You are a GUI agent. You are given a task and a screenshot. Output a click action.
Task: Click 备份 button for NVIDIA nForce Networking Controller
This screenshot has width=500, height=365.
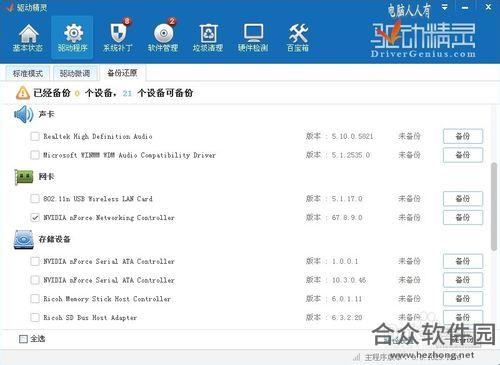point(463,218)
